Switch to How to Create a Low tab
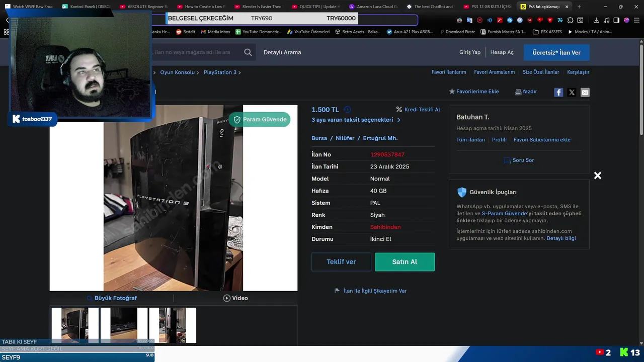Screen dimensions: 644x362 click(x=201, y=7)
